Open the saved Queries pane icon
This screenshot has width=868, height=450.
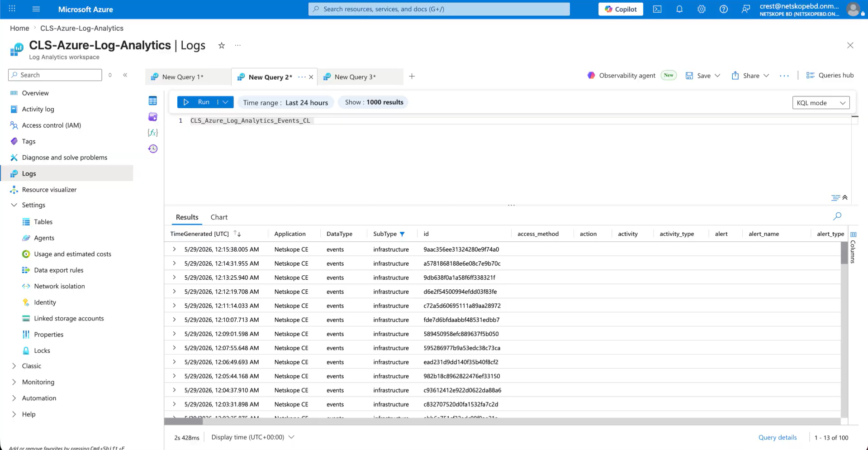point(153,117)
